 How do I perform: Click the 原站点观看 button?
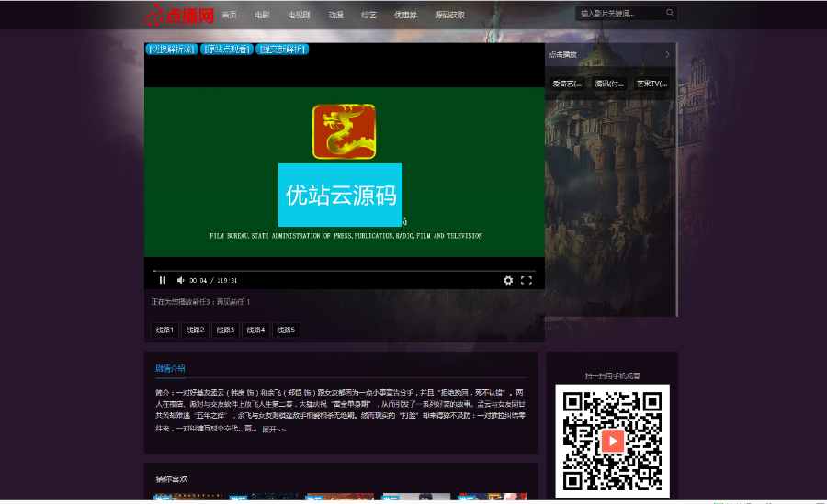tap(227, 49)
